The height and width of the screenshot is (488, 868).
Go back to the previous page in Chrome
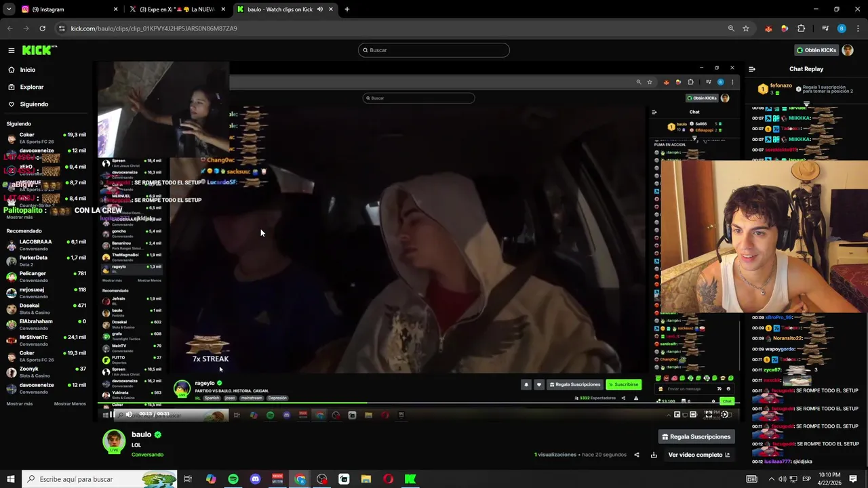click(9, 28)
